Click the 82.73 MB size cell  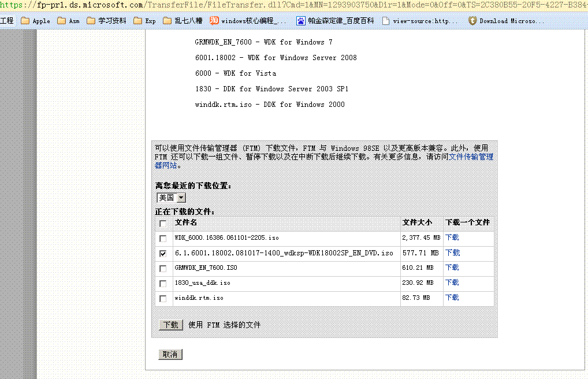tap(416, 298)
